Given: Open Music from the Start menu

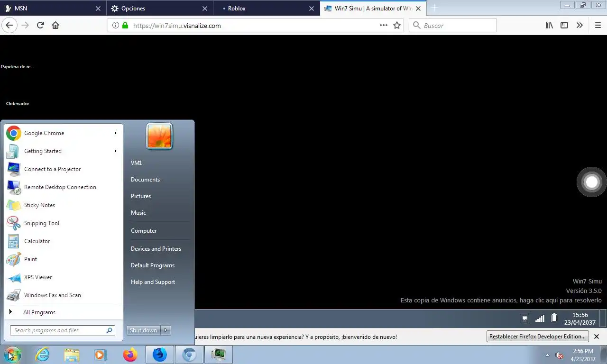Looking at the screenshot, I should tap(138, 213).
